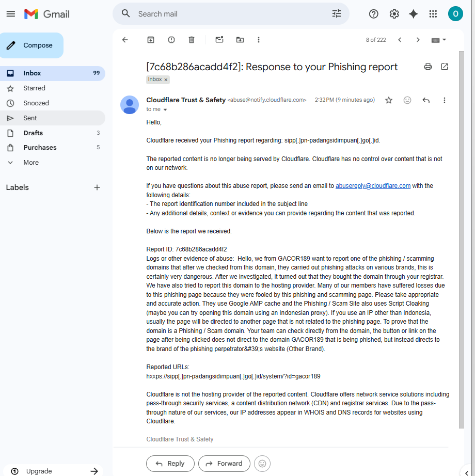This screenshot has height=476, width=475.
Task: Click the search magnifier icon
Action: click(x=125, y=13)
